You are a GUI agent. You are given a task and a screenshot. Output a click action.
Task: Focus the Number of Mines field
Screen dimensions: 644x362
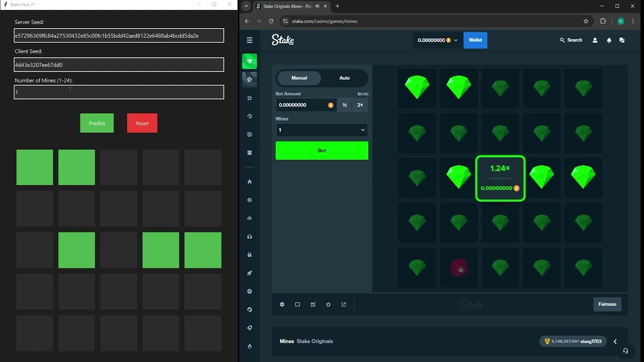(x=119, y=92)
